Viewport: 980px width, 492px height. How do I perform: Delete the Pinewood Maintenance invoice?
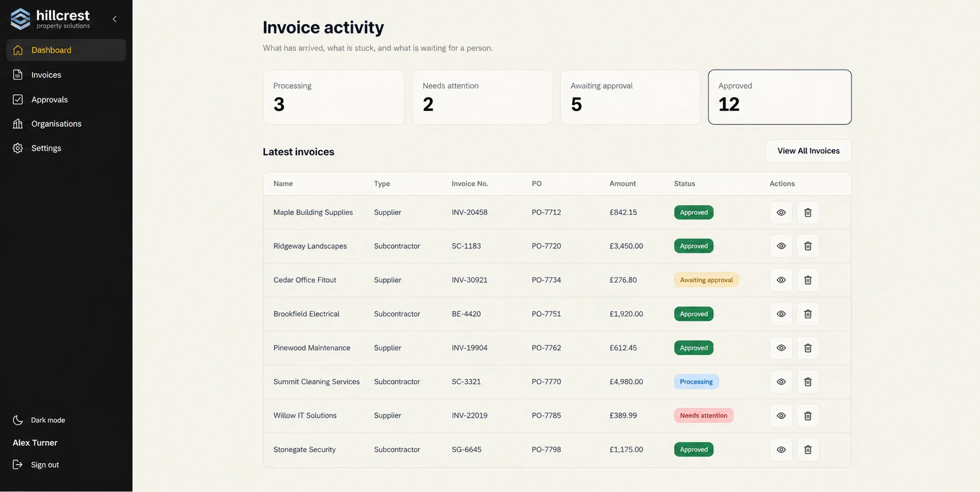tap(808, 348)
